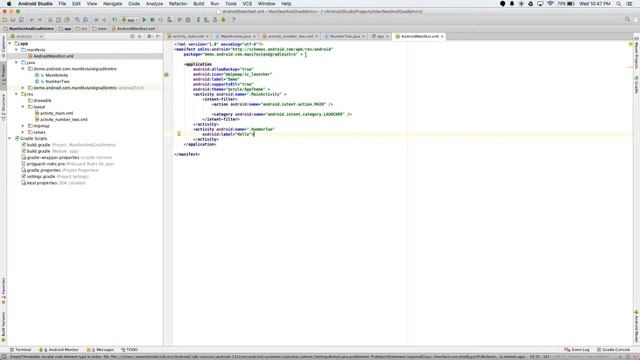Screen dimensions: 640x360
Task: Switch to the NumberTwo.java tab
Action: point(344,36)
